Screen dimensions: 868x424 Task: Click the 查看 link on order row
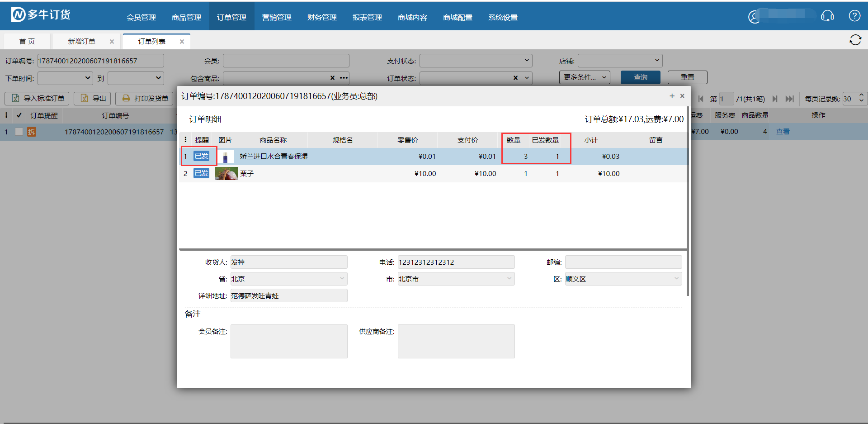click(x=783, y=132)
